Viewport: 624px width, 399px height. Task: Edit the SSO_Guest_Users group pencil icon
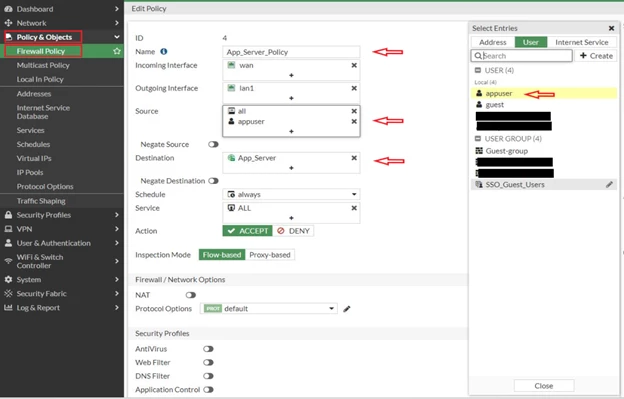[x=609, y=185]
